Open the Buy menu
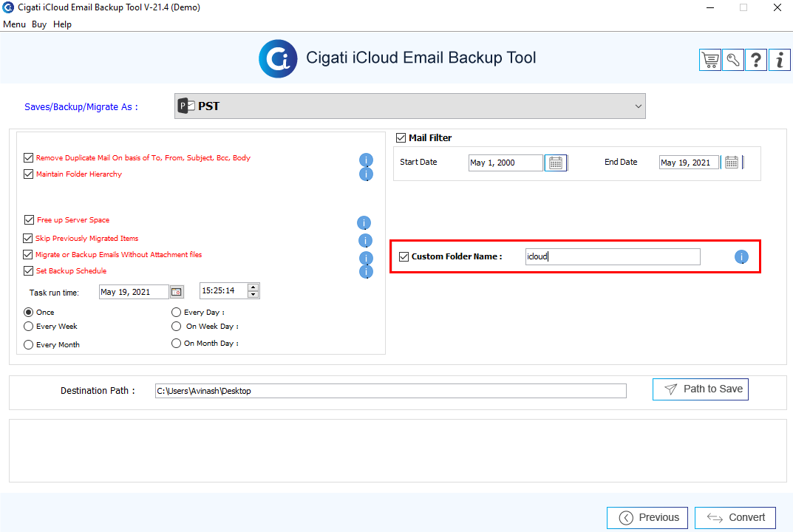Image resolution: width=793 pixels, height=532 pixels. 39,24
